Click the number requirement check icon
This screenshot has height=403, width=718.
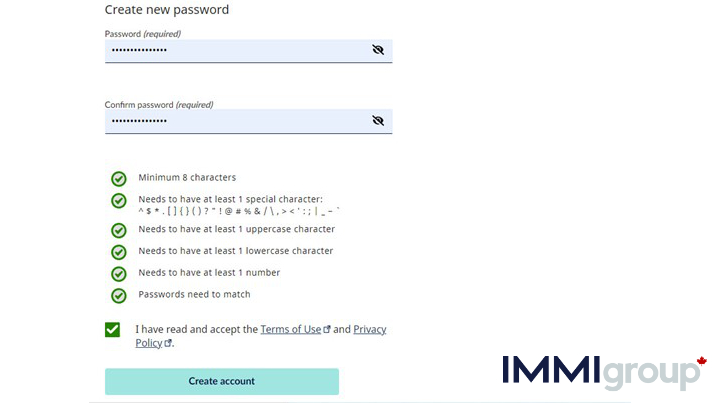pyautogui.click(x=119, y=274)
